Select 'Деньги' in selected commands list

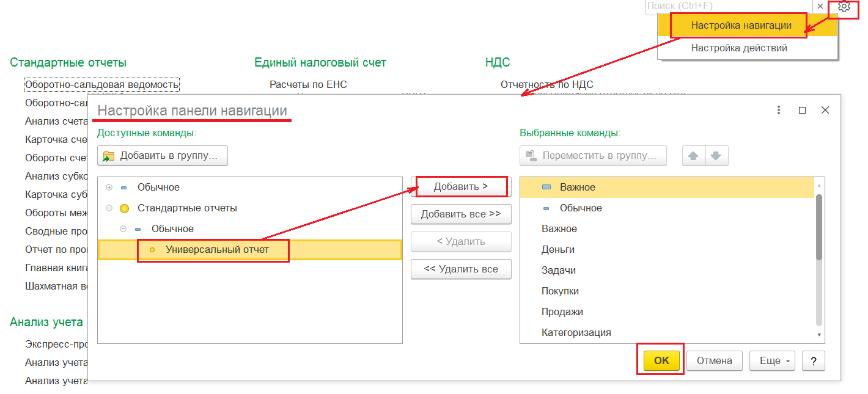pos(557,250)
